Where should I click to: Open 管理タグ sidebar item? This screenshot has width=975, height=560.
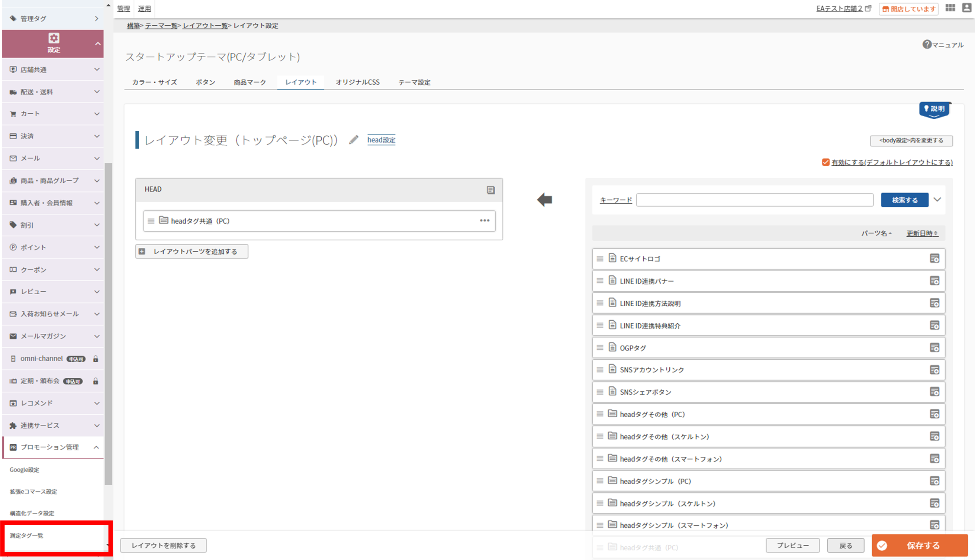click(53, 19)
